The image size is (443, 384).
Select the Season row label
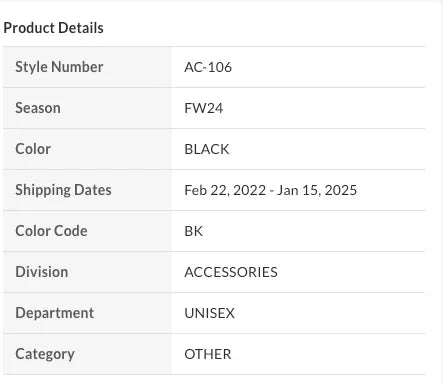click(38, 108)
